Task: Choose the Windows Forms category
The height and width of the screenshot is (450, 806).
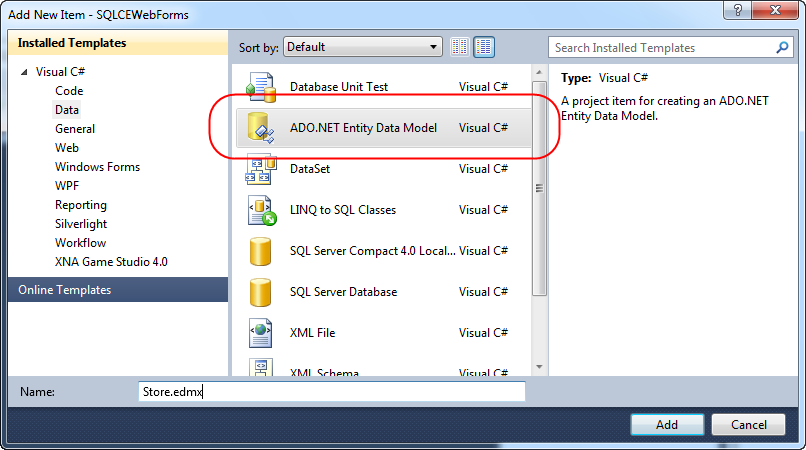Action: click(97, 167)
